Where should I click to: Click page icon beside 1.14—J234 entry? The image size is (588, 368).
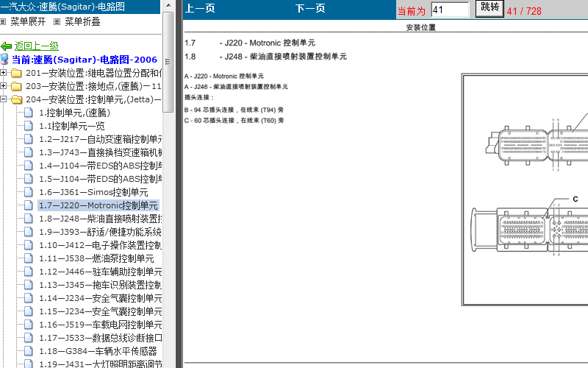pos(29,298)
